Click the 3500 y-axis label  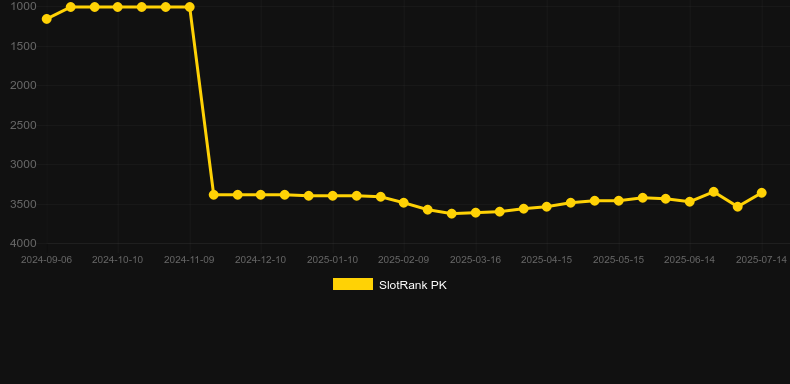click(x=23, y=204)
